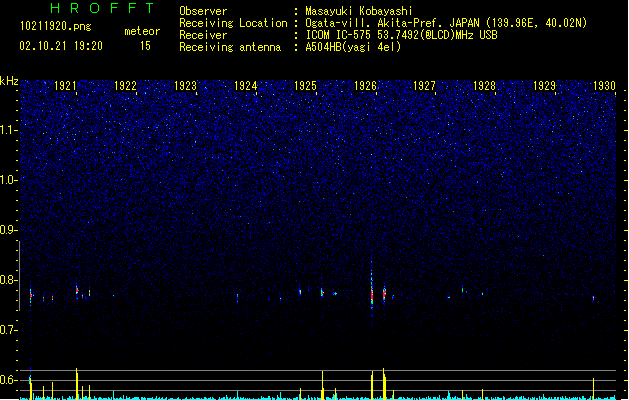The width and height of the screenshot is (629, 400).
Task: Click the 0.7 kHz axis label
Action: pyautogui.click(x=8, y=330)
